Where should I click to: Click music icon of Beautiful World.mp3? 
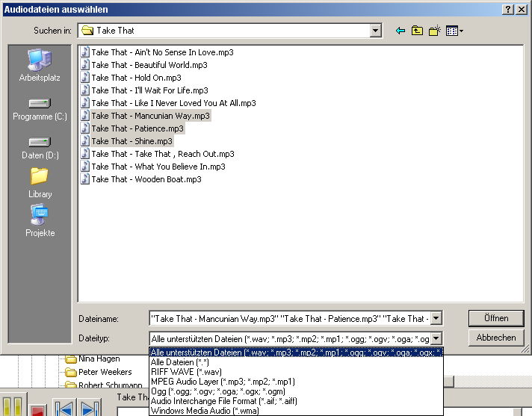85,64
